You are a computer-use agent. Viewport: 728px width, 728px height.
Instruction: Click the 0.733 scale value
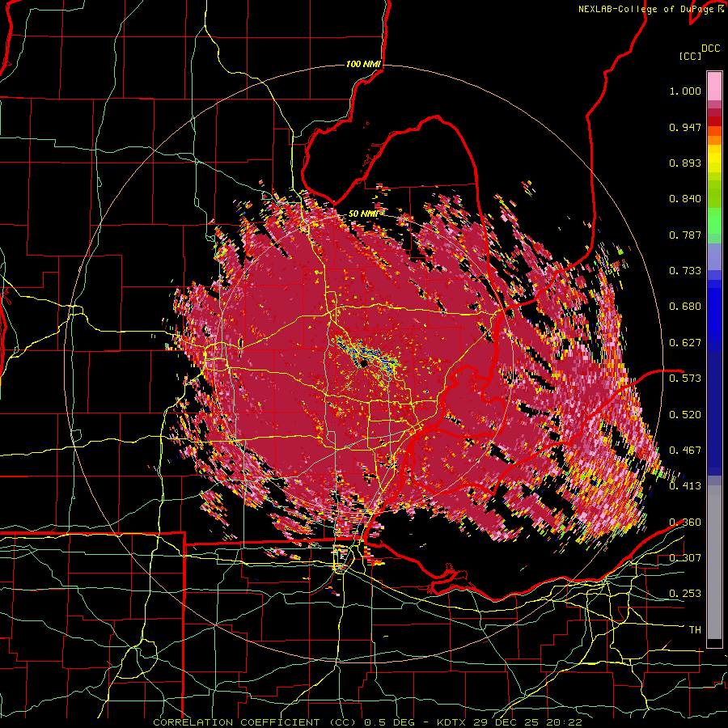point(685,271)
